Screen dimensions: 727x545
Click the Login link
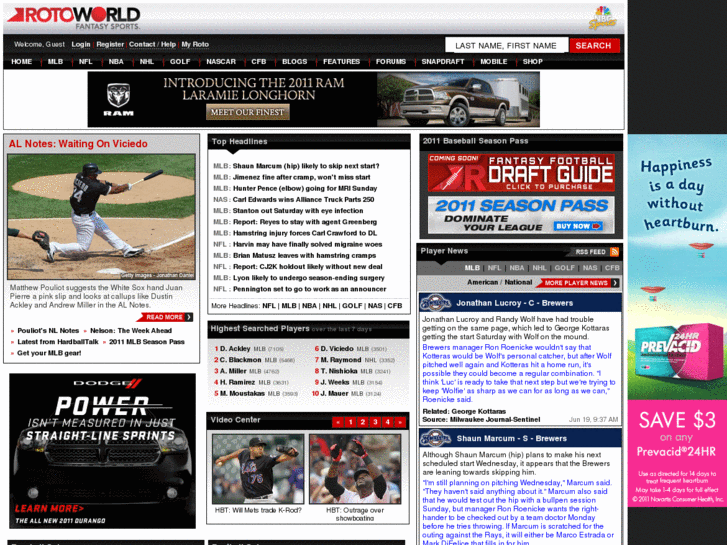point(81,45)
